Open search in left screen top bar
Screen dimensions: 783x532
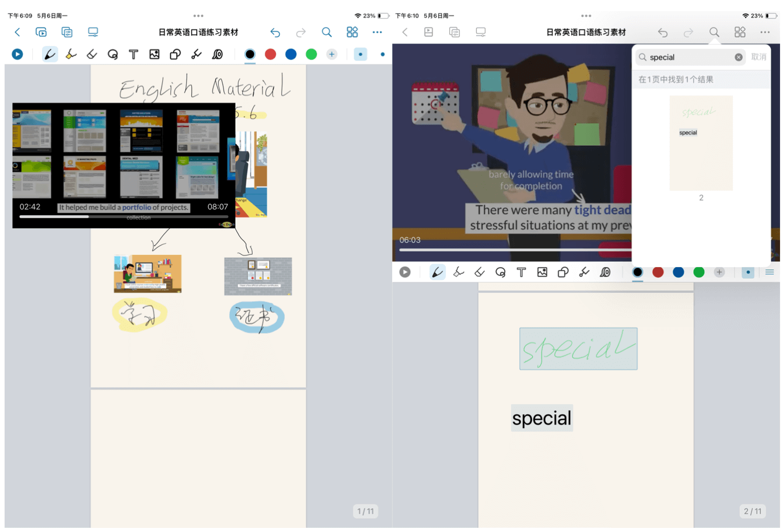pos(327,32)
